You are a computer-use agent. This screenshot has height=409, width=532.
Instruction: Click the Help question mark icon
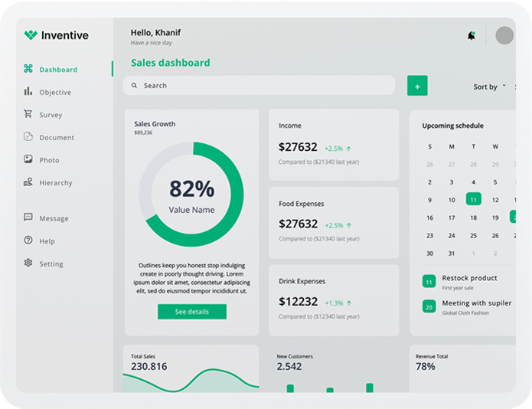click(28, 240)
